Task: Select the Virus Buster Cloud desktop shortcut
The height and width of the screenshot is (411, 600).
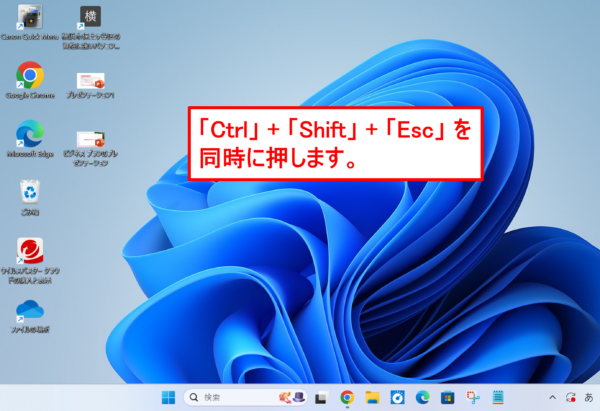Action: [x=30, y=252]
